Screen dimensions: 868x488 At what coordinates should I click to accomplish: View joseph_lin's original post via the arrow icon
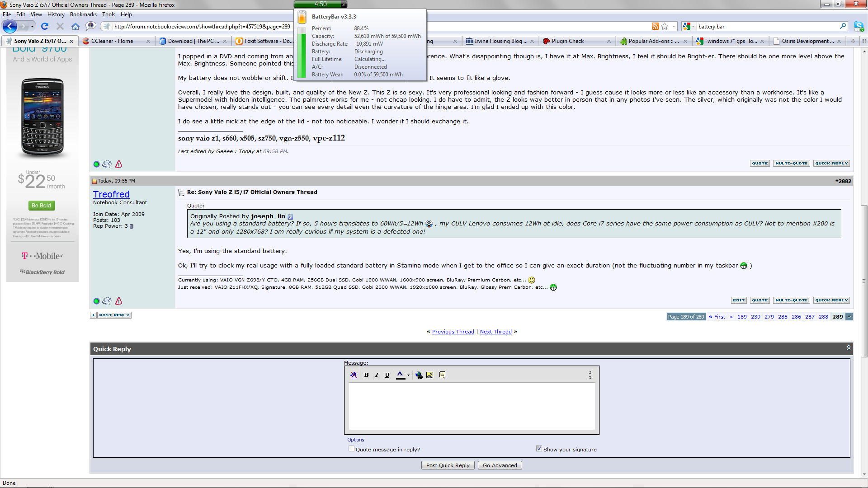290,217
